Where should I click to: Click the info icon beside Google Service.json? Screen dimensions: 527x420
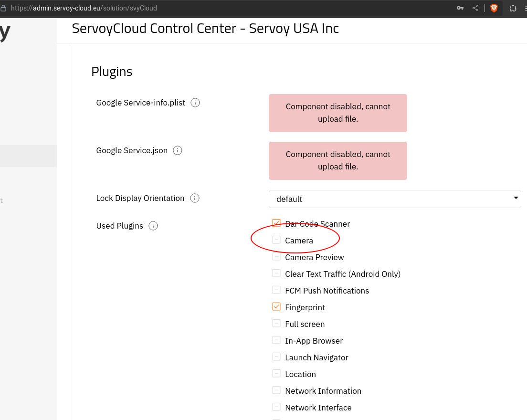click(x=178, y=150)
